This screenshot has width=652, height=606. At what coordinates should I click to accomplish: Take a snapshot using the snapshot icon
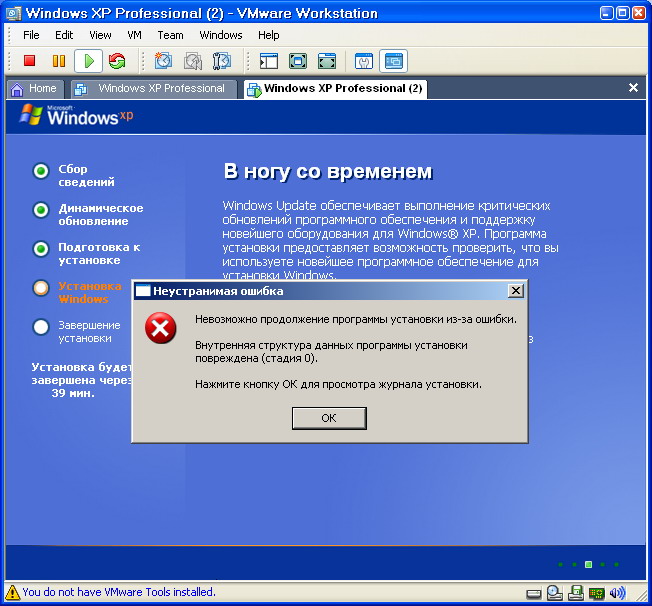click(163, 61)
